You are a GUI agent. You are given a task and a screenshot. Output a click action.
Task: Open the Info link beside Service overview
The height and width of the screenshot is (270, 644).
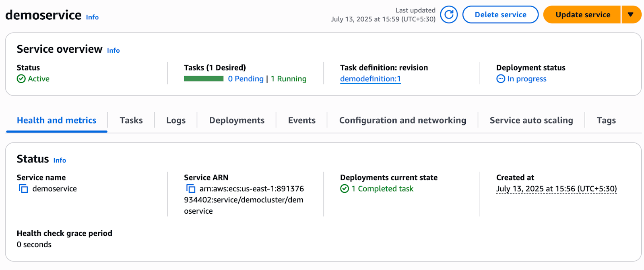pos(113,51)
